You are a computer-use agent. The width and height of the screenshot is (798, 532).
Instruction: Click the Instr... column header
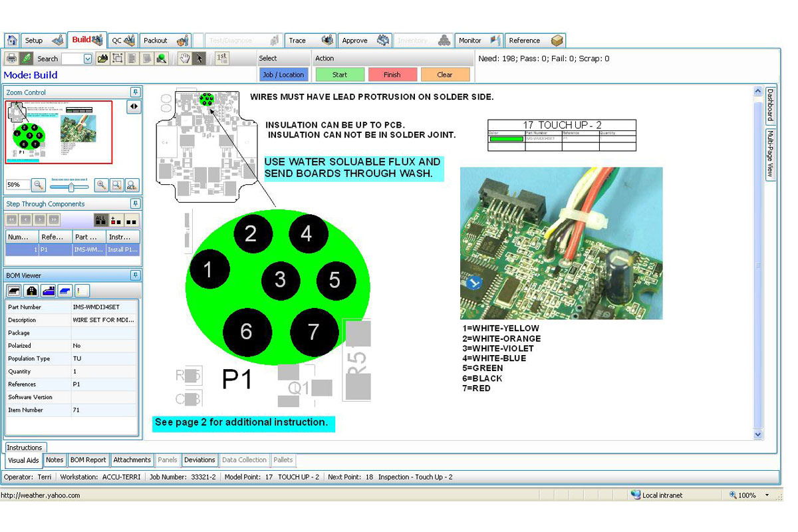tap(123, 237)
